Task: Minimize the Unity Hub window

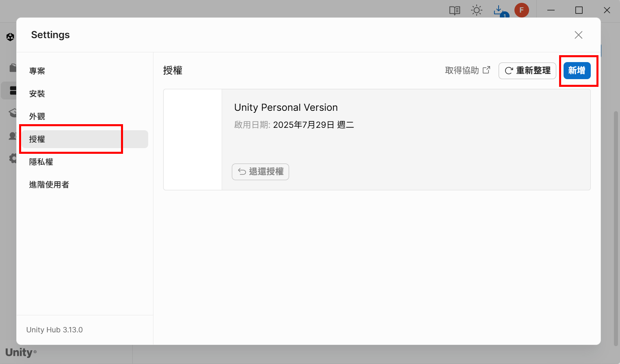Action: (x=551, y=10)
